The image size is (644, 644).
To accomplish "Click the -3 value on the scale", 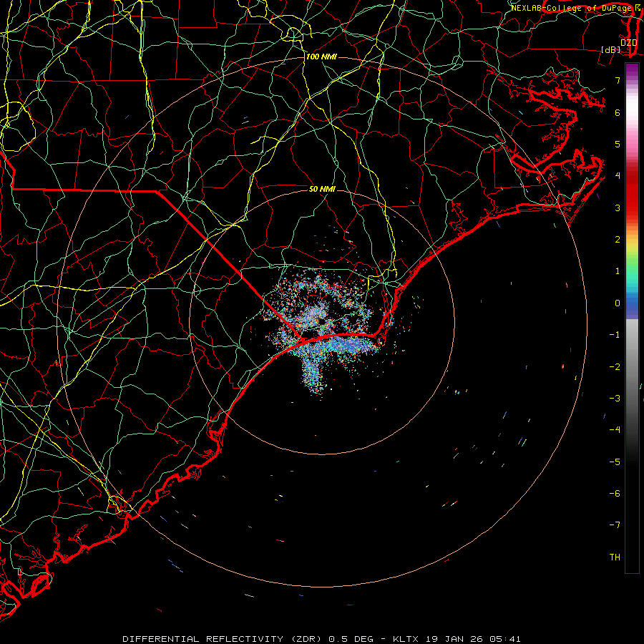I will 615,399.
